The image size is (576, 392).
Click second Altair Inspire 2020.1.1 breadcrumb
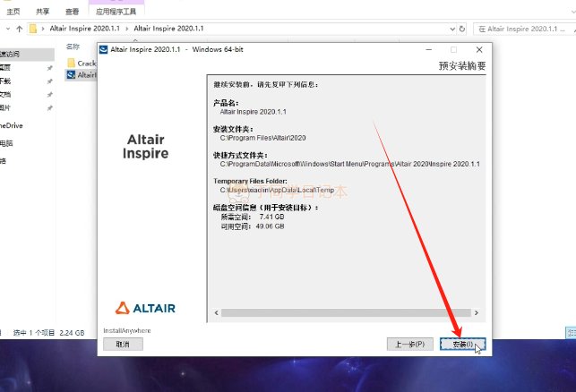(168, 29)
